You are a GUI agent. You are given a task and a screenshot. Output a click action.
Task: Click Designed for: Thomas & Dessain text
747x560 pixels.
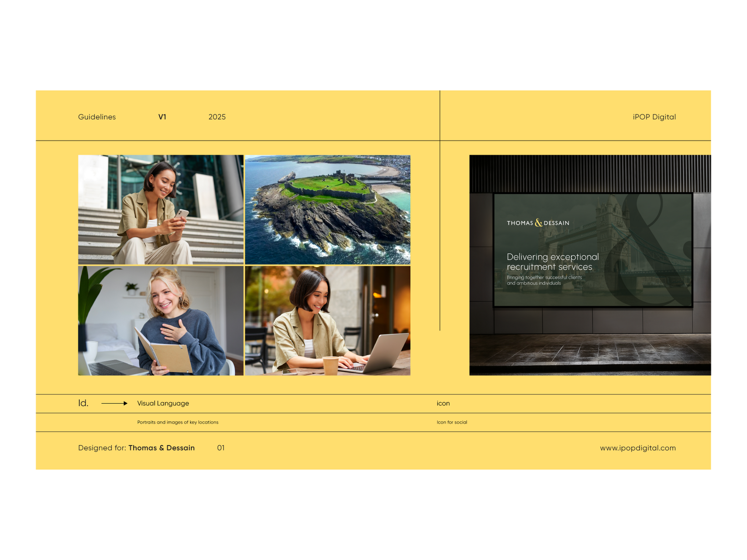click(136, 448)
